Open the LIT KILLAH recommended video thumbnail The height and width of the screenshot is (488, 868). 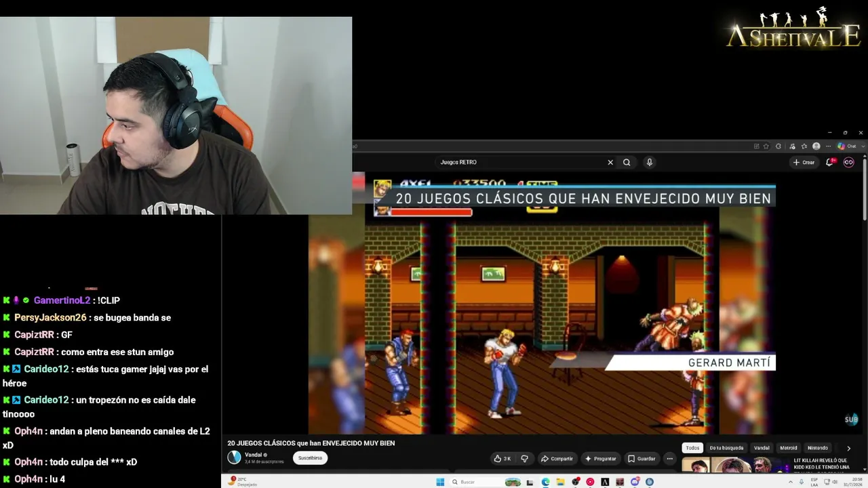tap(736, 466)
